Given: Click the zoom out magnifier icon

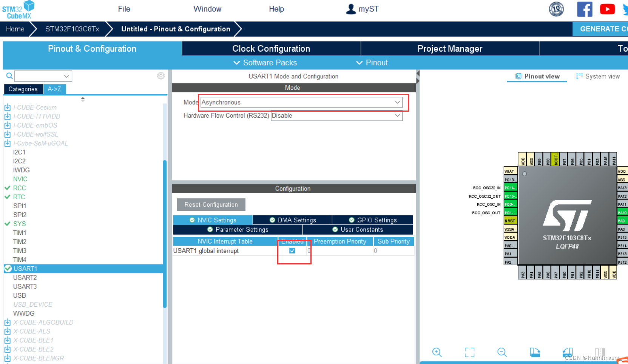Looking at the screenshot, I should (502, 352).
